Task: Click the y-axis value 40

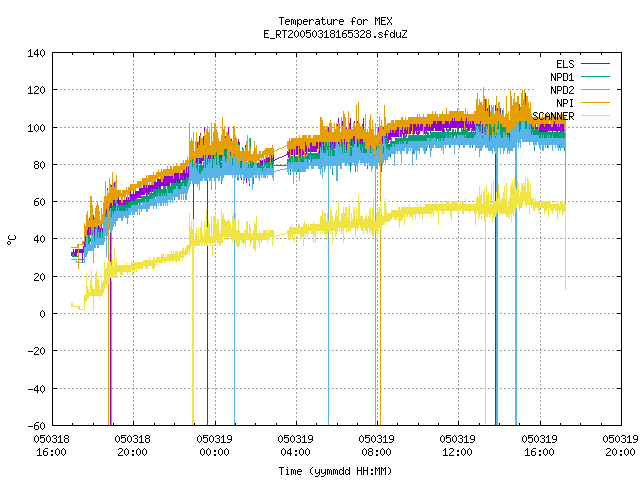Action: point(39,239)
